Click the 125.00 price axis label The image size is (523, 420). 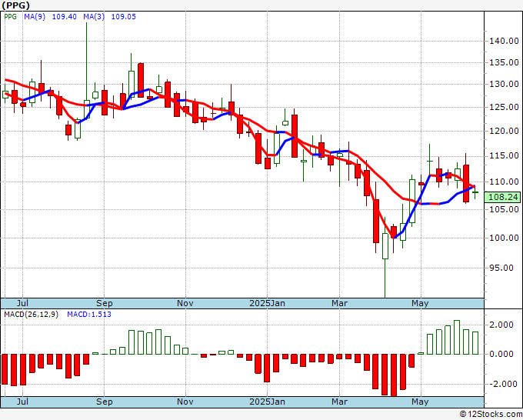pos(504,108)
